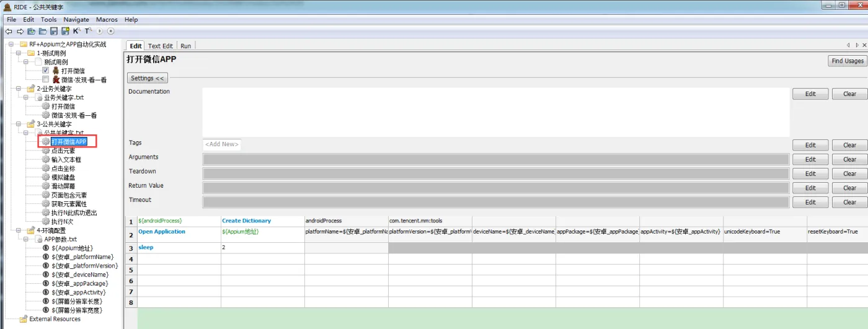Click the gear icon of 执行N次

click(x=46, y=221)
